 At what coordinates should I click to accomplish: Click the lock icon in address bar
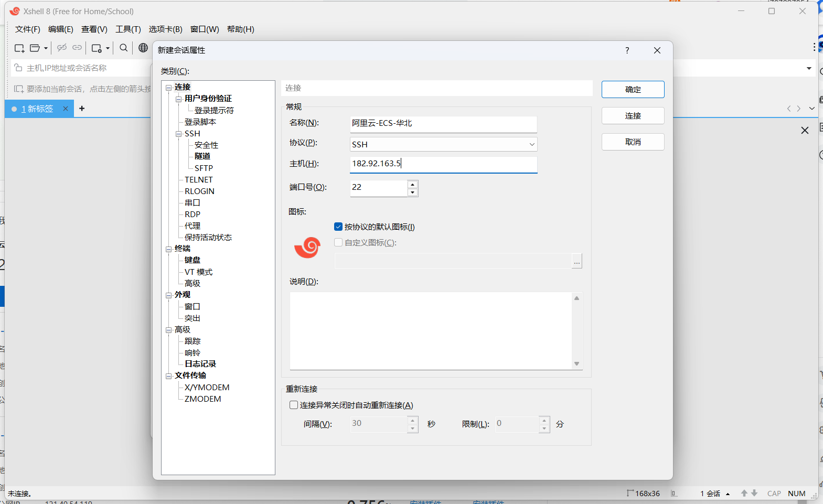[x=18, y=68]
